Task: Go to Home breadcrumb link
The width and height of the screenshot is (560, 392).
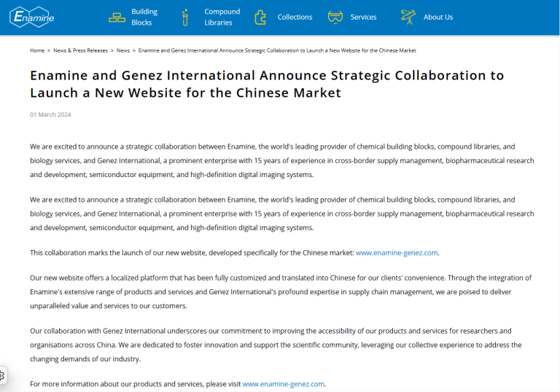Action: click(37, 50)
